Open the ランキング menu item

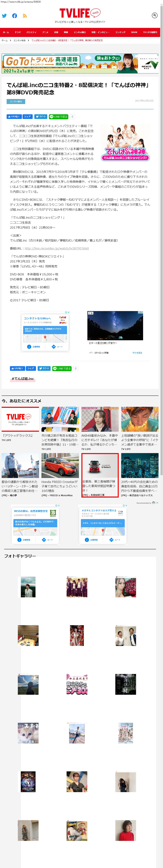120,32
